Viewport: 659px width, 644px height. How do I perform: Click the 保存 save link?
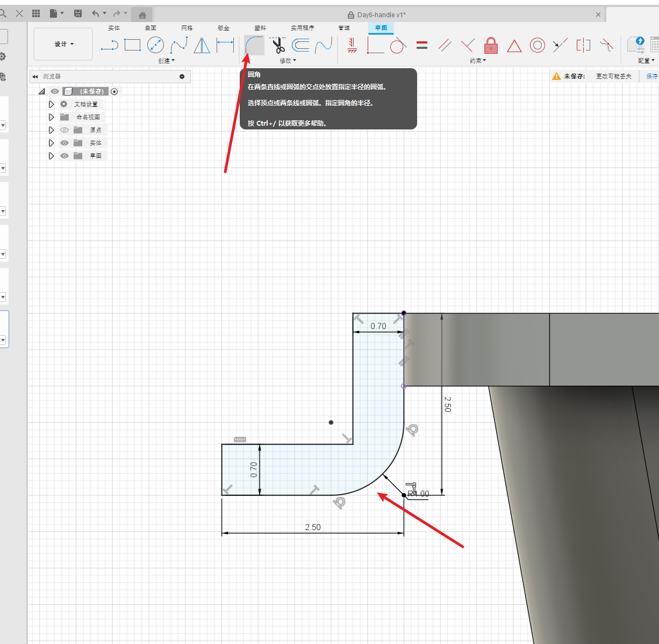pyautogui.click(x=651, y=76)
